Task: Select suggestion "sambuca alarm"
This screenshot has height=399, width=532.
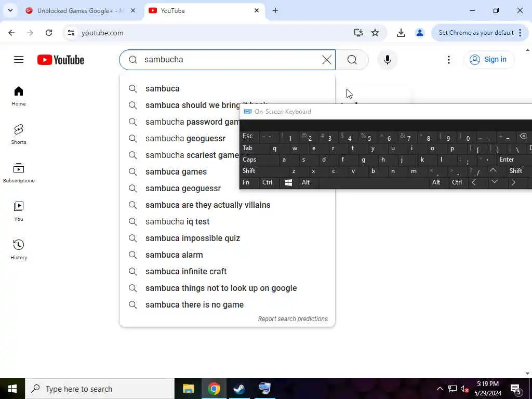Action: tap(228, 255)
